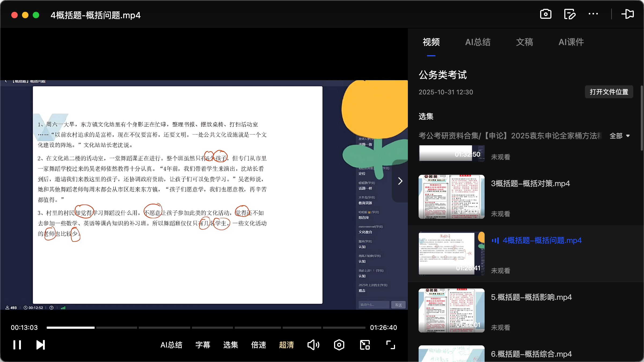Viewport: 644px width, 362px height.
Task: Mute audio via the speaker icon
Action: coord(313,345)
